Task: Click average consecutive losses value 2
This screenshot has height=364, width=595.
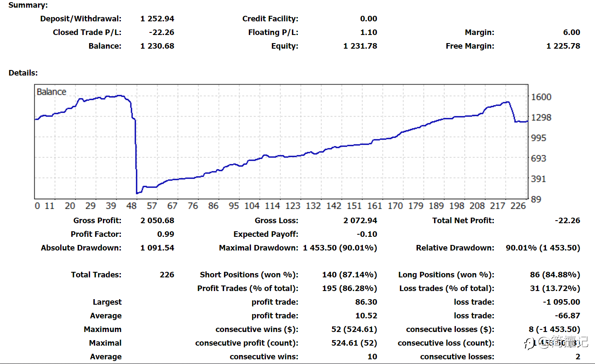Action: click(578, 357)
